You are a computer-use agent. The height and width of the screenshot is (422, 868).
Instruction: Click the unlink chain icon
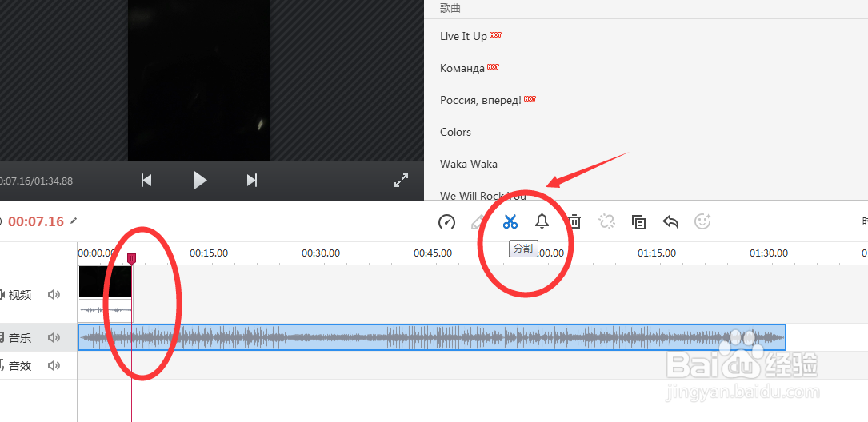606,221
